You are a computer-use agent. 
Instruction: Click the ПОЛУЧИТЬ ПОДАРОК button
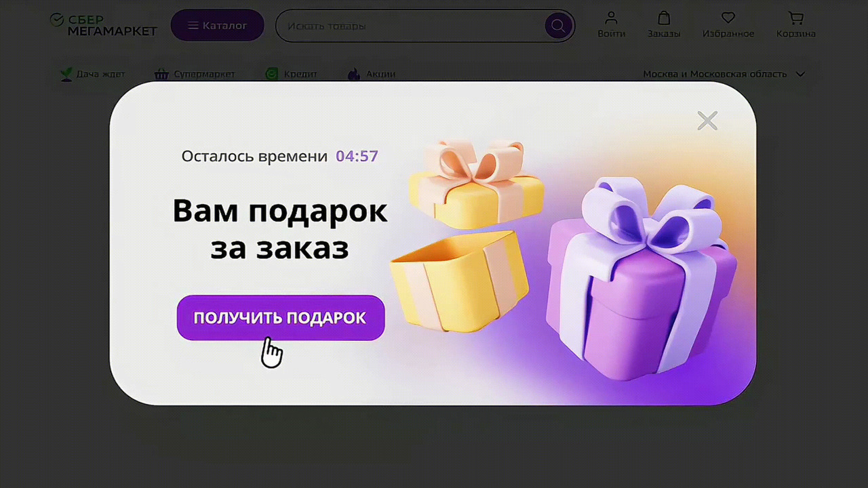tap(281, 318)
